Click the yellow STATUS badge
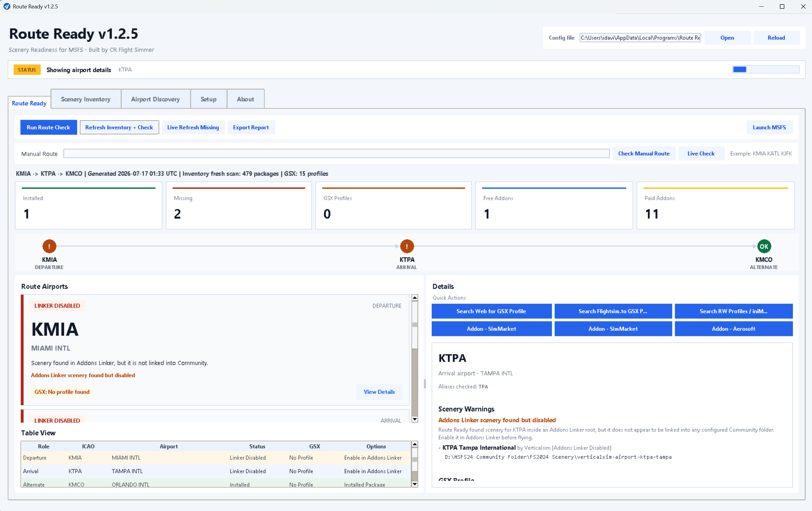Viewport: 812px width, 511px height. (x=27, y=69)
